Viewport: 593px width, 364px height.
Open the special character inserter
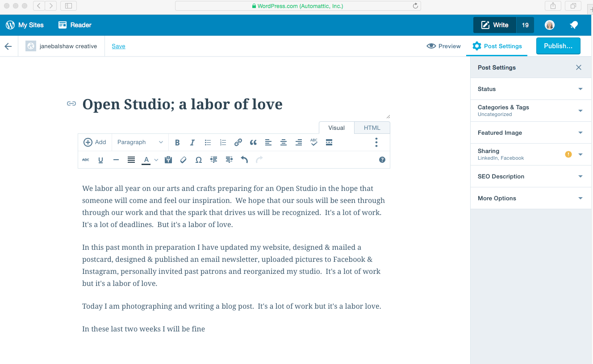click(x=198, y=159)
